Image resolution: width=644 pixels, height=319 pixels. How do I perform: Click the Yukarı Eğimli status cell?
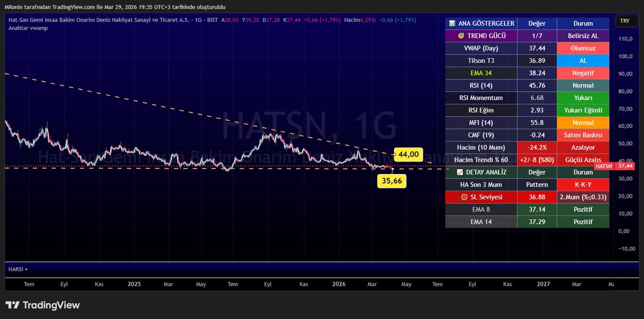pos(583,110)
